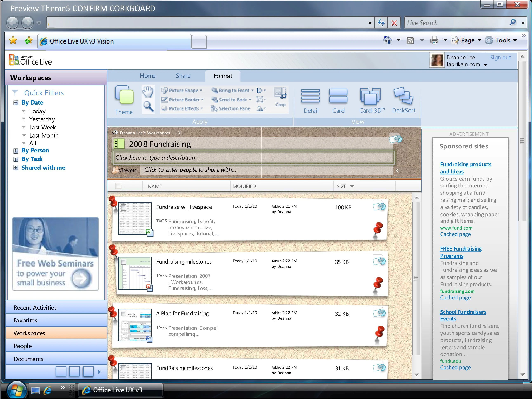Switch to the Share ribbon tab

[183, 76]
